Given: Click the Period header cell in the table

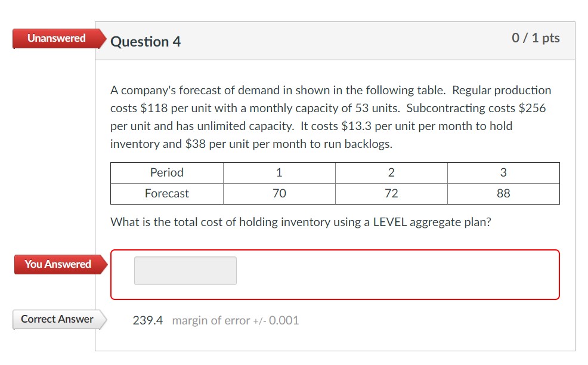Looking at the screenshot, I should pos(166,172).
